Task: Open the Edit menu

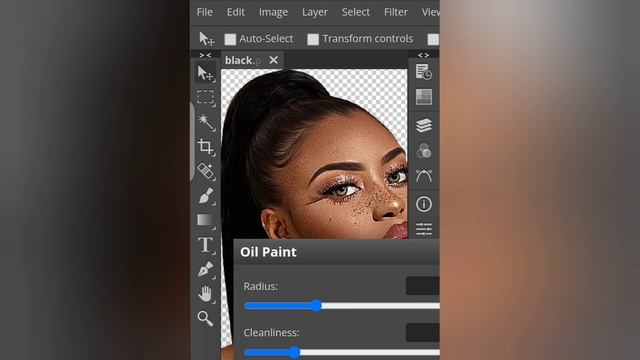Action: click(x=236, y=12)
